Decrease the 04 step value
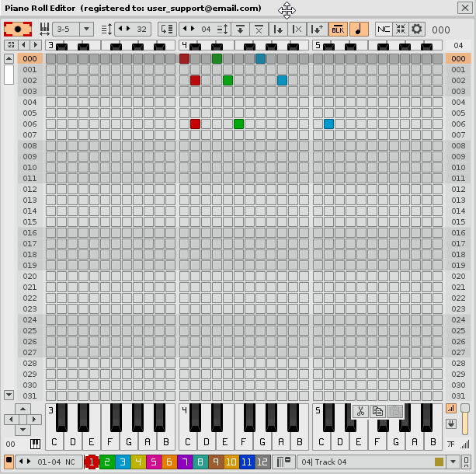This screenshot has width=476, height=474. point(185,29)
